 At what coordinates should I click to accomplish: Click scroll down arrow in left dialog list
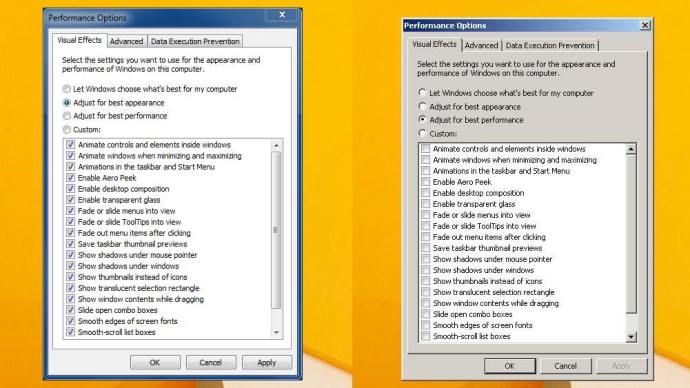click(276, 332)
